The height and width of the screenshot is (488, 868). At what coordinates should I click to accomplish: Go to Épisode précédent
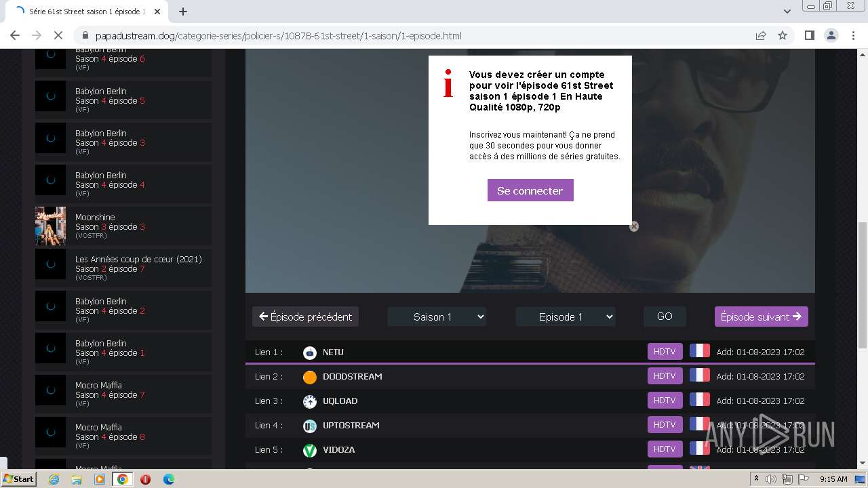click(x=305, y=317)
